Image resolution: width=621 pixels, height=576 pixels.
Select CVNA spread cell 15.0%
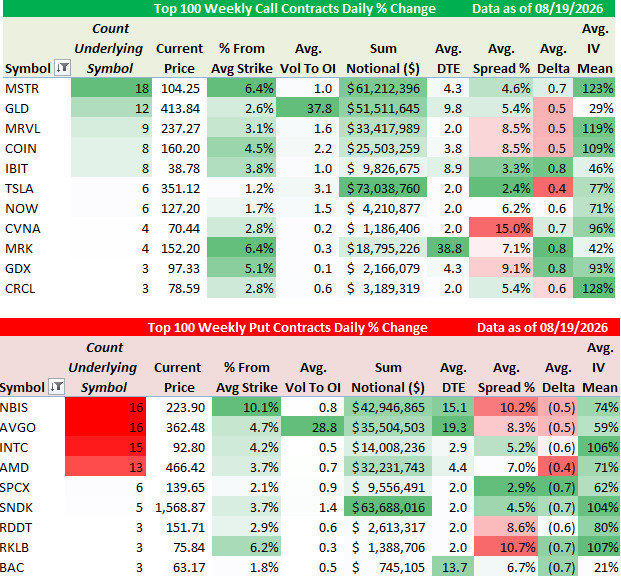[501, 228]
